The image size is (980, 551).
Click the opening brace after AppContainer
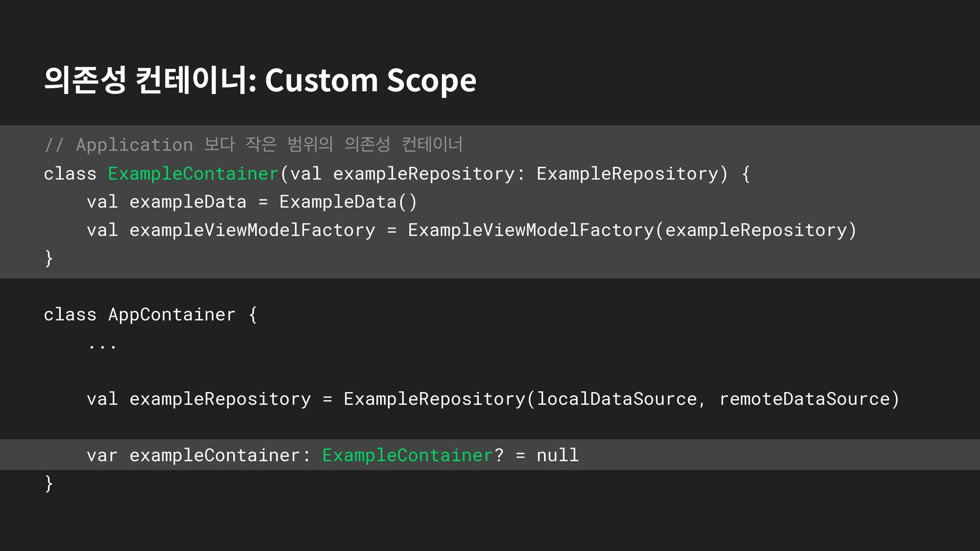(253, 315)
